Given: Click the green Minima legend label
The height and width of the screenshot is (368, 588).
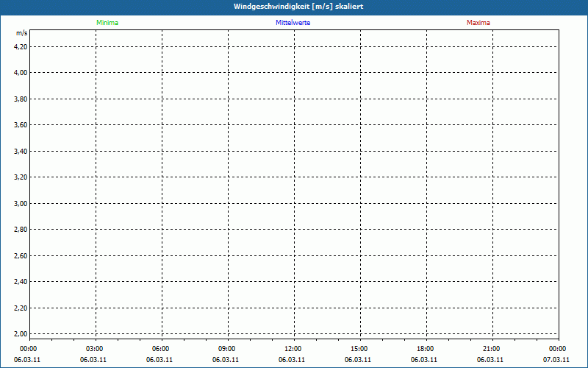Looking at the screenshot, I should [x=107, y=23].
